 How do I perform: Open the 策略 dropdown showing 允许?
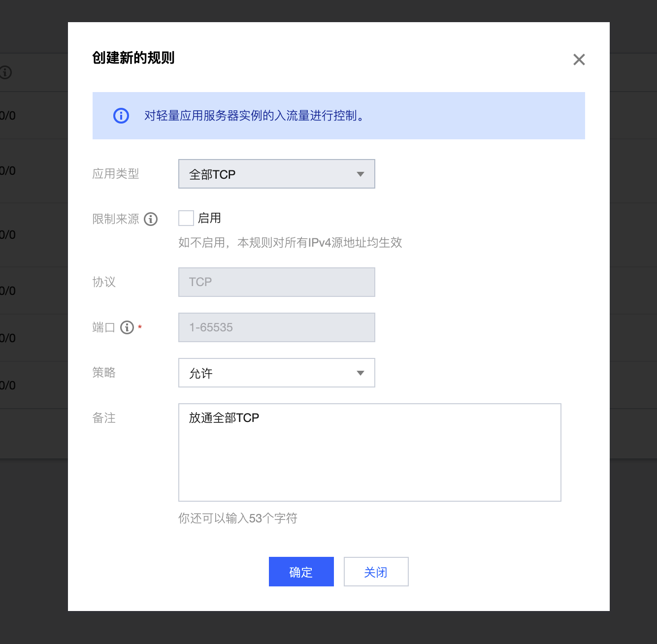tap(277, 373)
